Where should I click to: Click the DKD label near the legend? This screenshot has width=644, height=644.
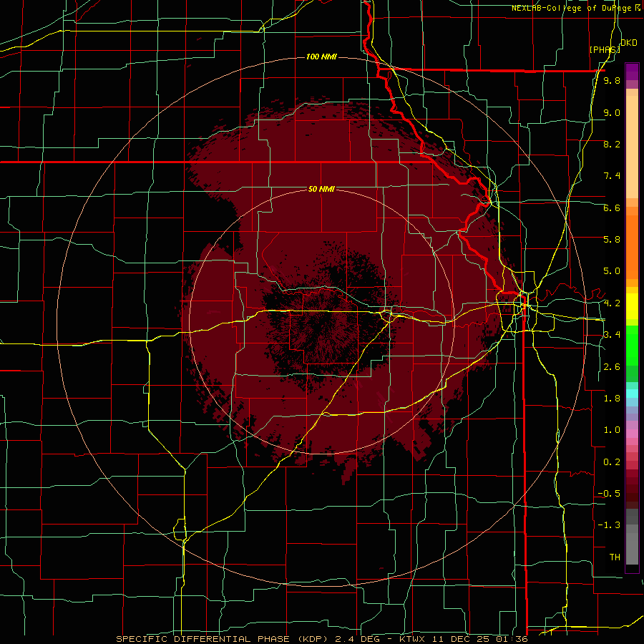(629, 43)
